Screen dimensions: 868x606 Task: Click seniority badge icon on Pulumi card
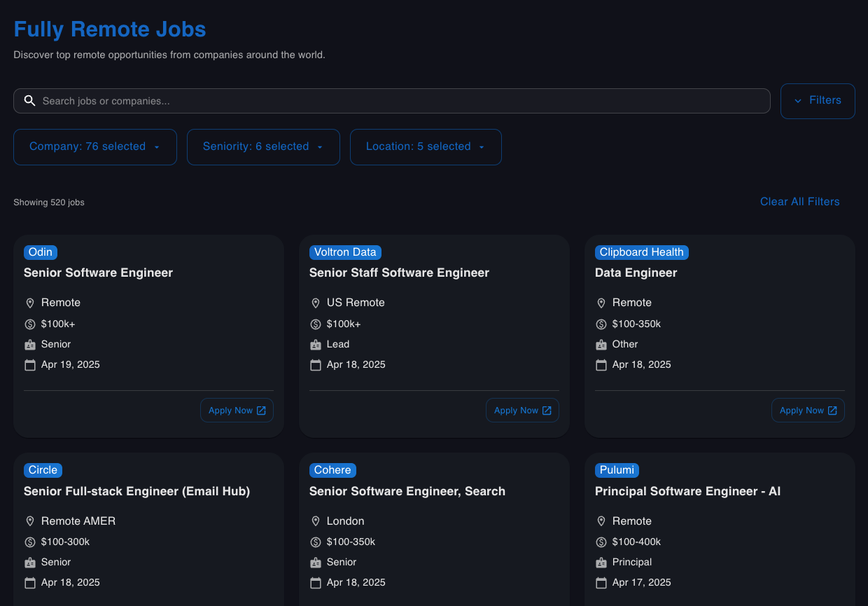[601, 563]
